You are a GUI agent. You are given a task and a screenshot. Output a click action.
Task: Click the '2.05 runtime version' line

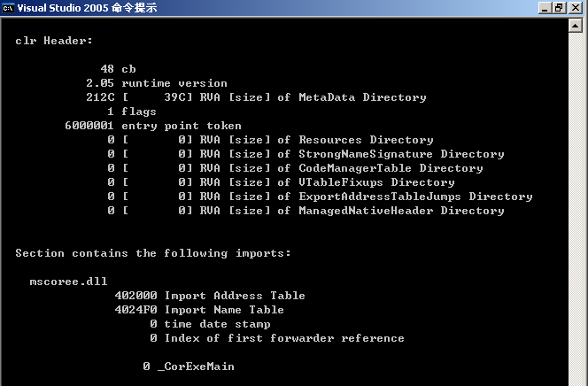(157, 83)
